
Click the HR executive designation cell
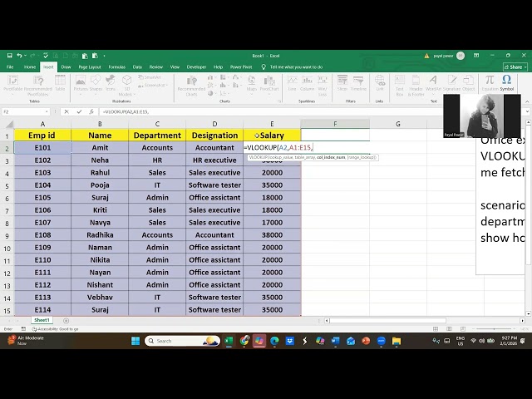(x=214, y=160)
